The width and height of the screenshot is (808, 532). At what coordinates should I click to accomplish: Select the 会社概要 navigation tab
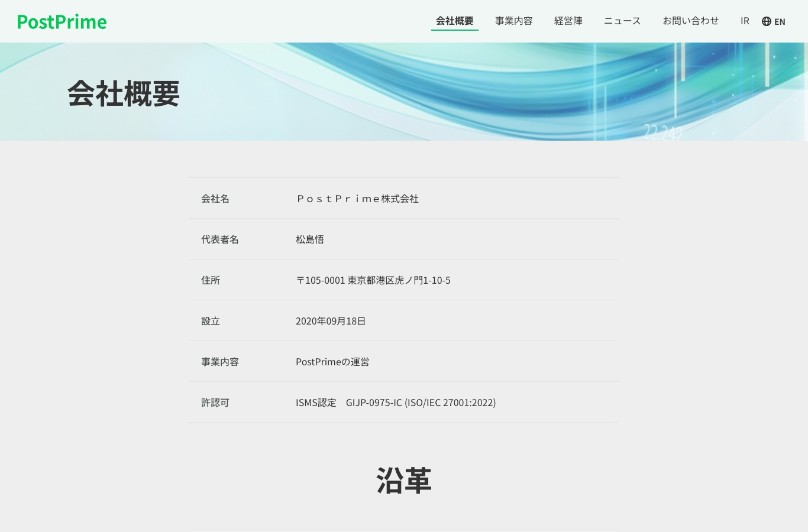455,21
